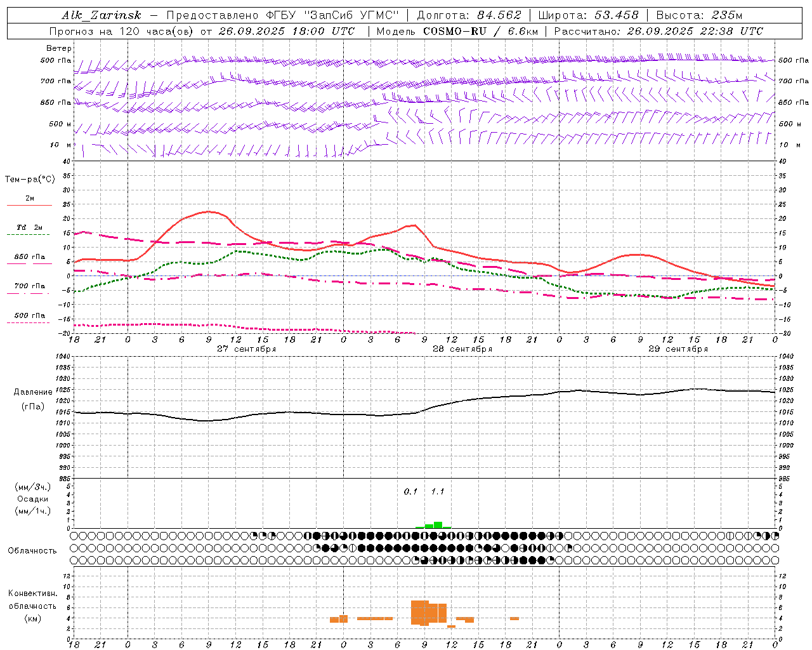
Task: Click the (гПа) unit under Давление
Action: click(x=32, y=406)
